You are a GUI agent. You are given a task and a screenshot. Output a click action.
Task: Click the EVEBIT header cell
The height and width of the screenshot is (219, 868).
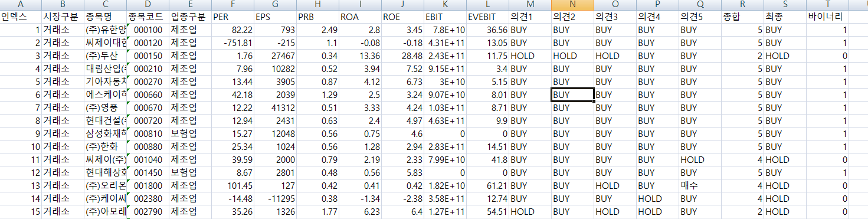point(487,17)
